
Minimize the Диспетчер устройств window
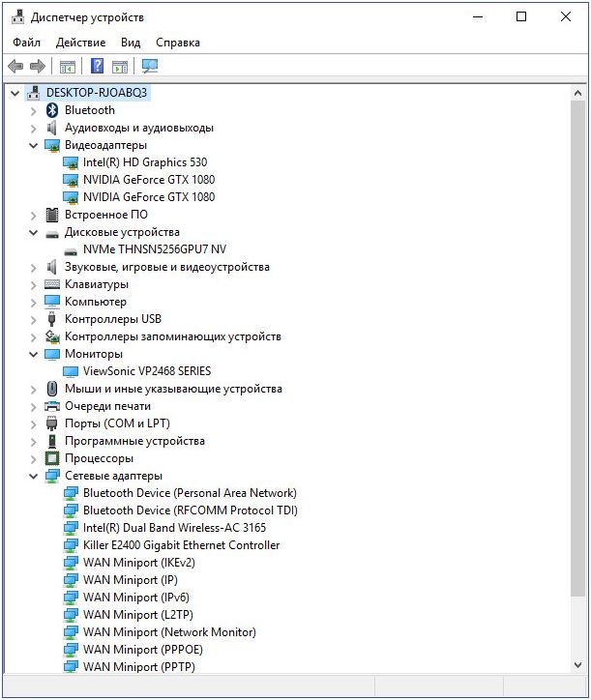[x=478, y=17]
